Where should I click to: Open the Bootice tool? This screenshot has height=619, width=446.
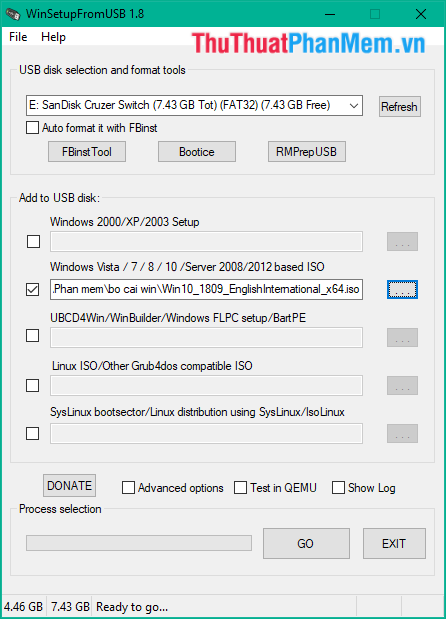point(197,152)
